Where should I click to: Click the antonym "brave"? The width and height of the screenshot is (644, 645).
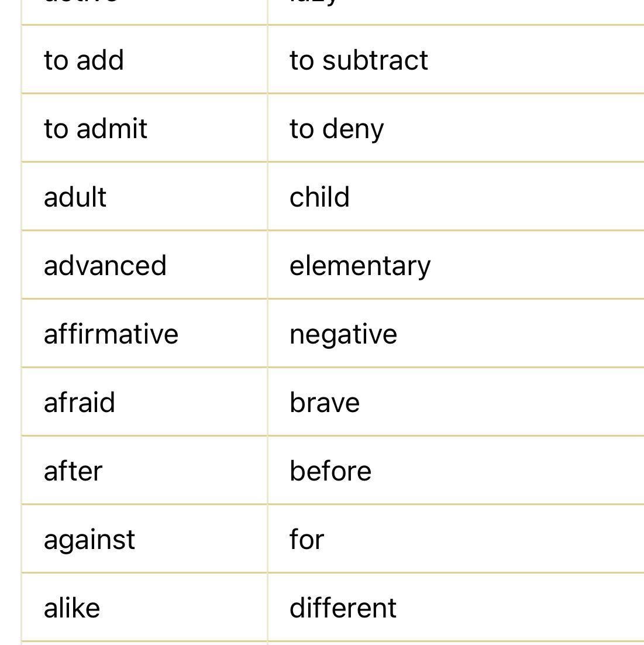(x=325, y=403)
